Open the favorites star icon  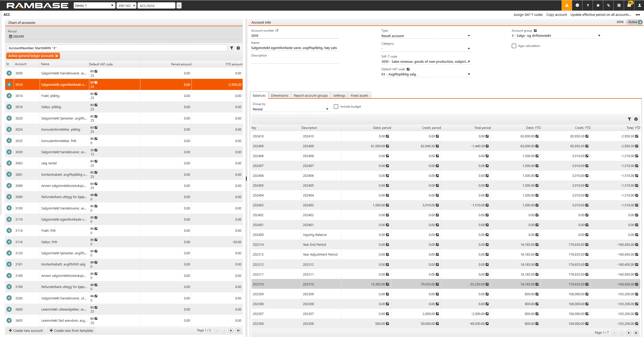point(598,5)
